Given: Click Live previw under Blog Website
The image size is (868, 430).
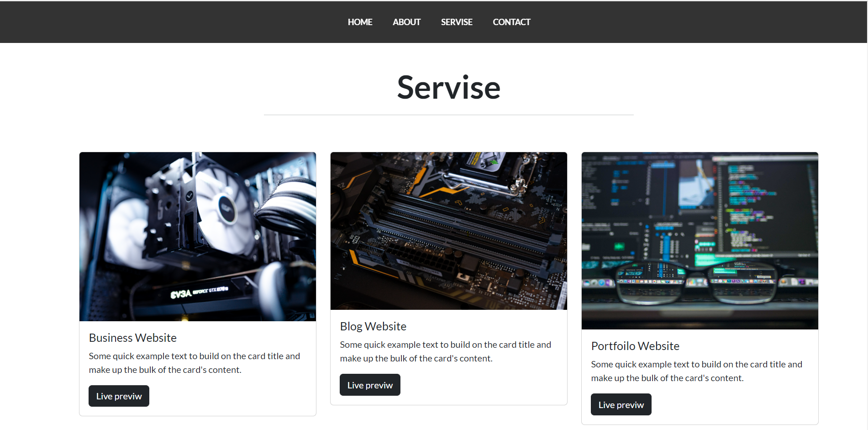Looking at the screenshot, I should (x=369, y=385).
